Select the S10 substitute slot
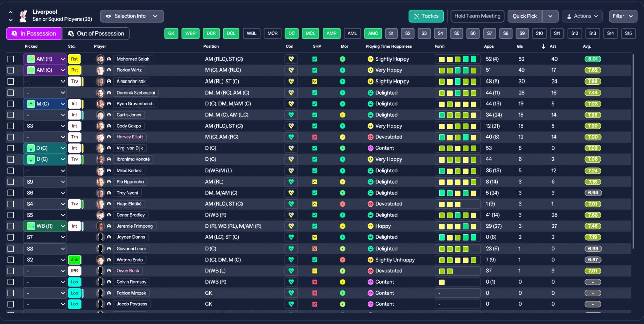Screen dimensions: 644x324 tap(539, 34)
